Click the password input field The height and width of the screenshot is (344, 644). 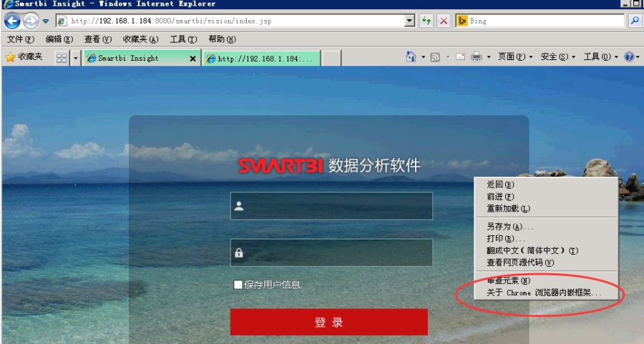(x=331, y=252)
